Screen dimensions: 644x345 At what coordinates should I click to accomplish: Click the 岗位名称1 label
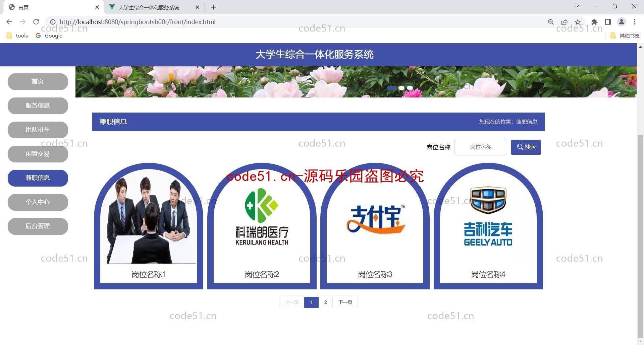point(149,275)
